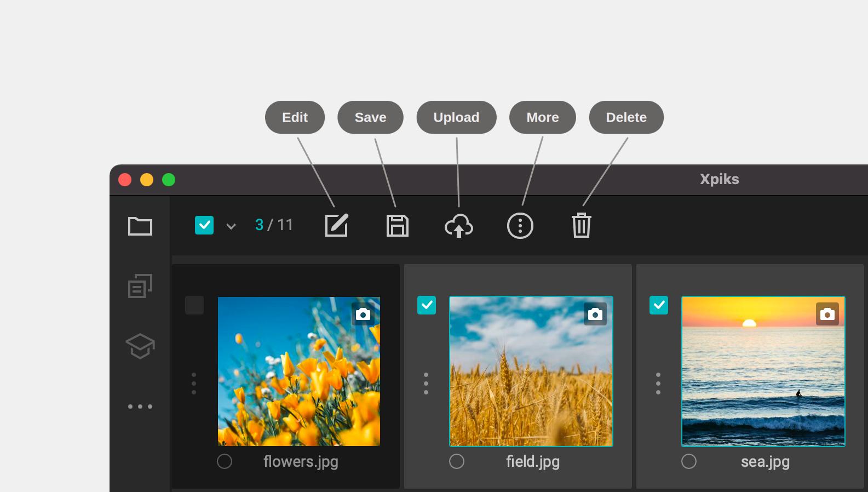Expand the selection dropdown chevron
Viewport: 868px width, 492px height.
coord(231,226)
